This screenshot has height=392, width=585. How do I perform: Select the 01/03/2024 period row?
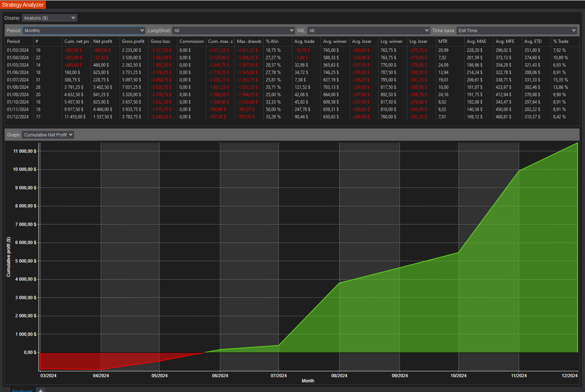coord(292,50)
